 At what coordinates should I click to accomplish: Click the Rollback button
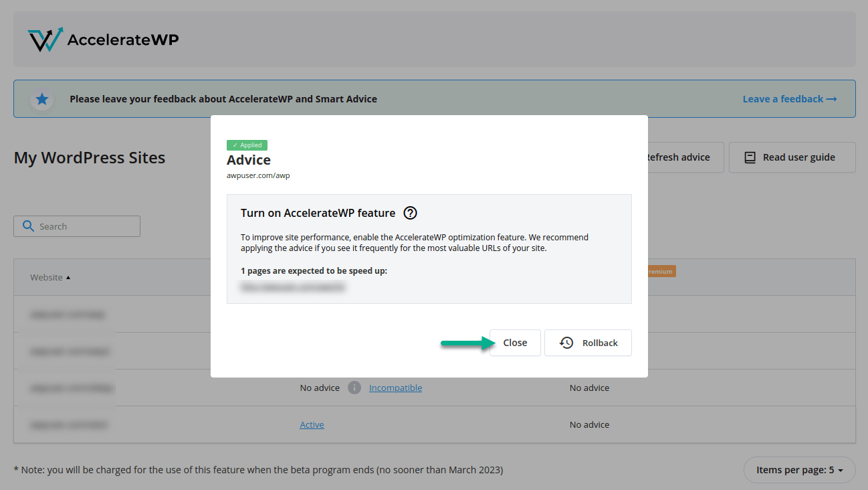click(587, 342)
